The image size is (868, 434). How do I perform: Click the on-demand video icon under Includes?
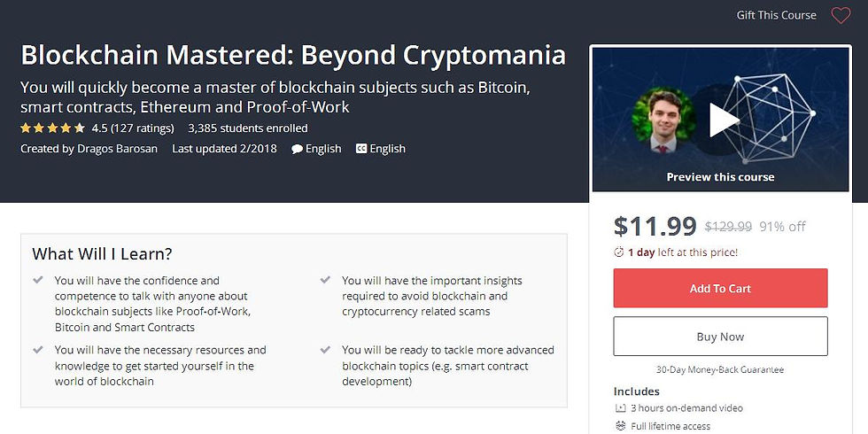tap(620, 408)
